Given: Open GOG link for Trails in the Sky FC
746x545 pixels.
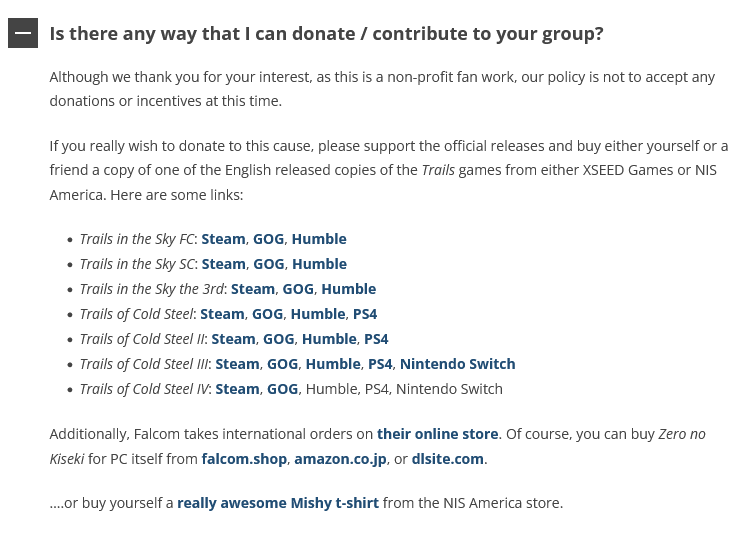Looking at the screenshot, I should [x=268, y=239].
